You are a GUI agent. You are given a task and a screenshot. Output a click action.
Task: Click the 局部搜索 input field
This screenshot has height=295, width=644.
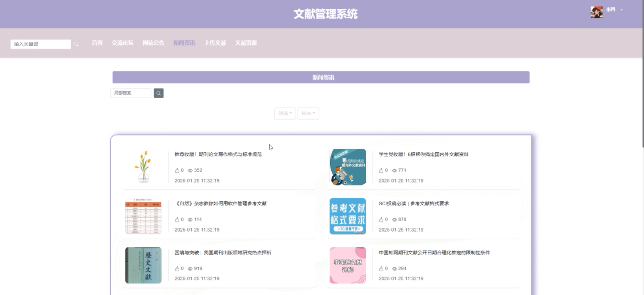click(130, 93)
